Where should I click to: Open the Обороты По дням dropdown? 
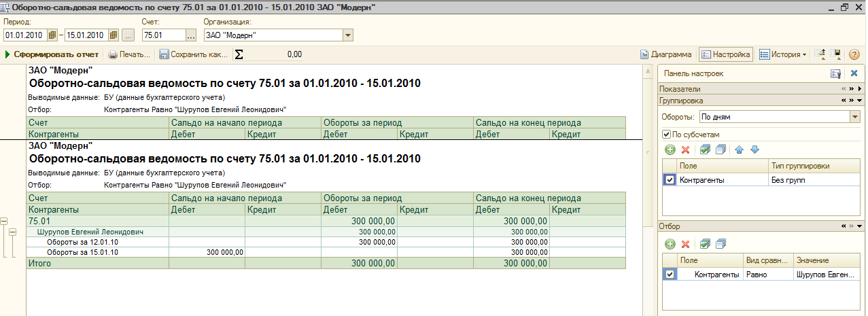pos(854,117)
